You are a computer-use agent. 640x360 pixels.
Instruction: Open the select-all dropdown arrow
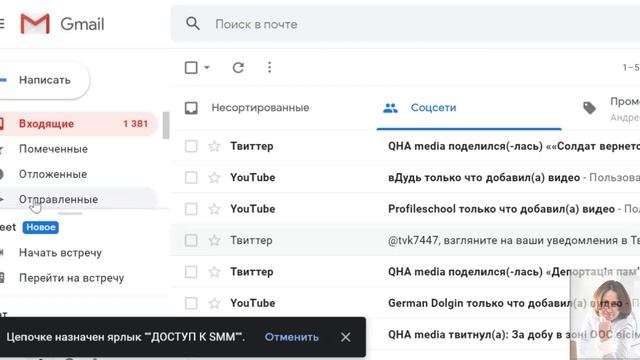(x=207, y=67)
